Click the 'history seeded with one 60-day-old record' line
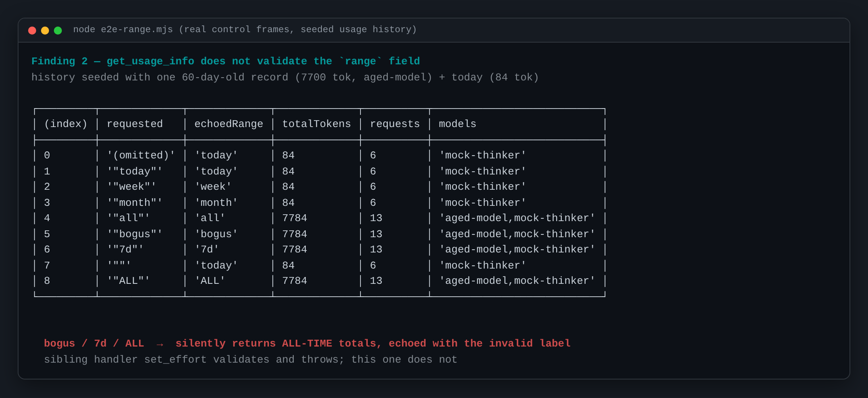The width and height of the screenshot is (868, 398). (x=285, y=77)
